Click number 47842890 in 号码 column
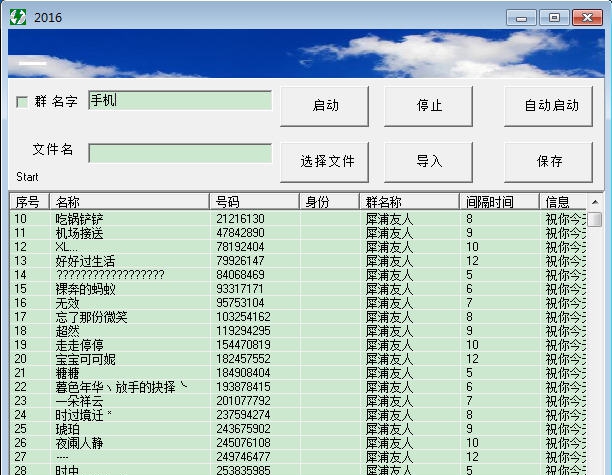 (x=240, y=233)
